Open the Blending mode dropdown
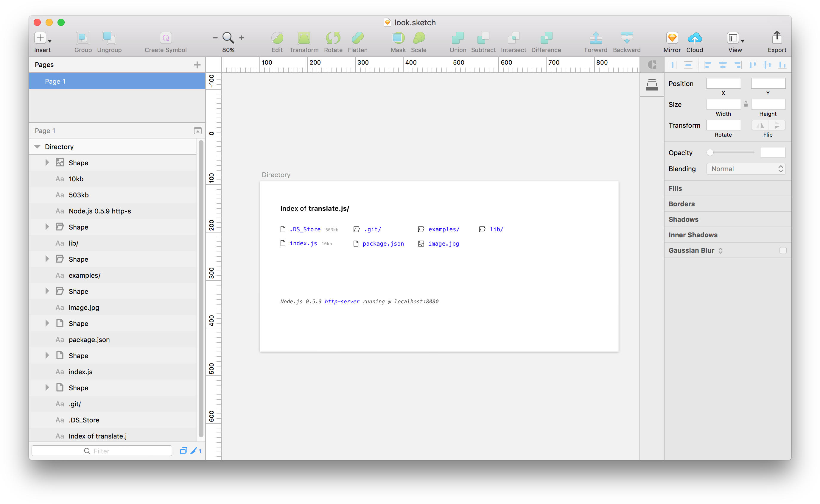 pyautogui.click(x=746, y=169)
